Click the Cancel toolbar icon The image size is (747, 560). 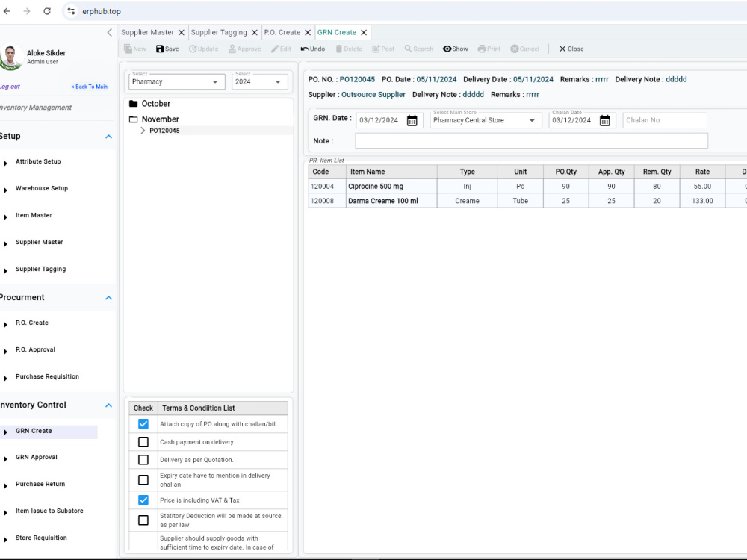click(x=515, y=49)
